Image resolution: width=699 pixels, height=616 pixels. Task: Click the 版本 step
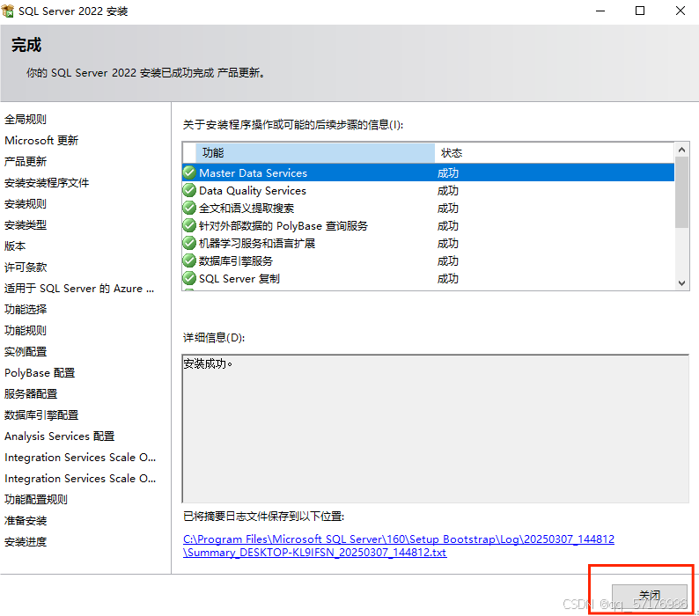(15, 246)
